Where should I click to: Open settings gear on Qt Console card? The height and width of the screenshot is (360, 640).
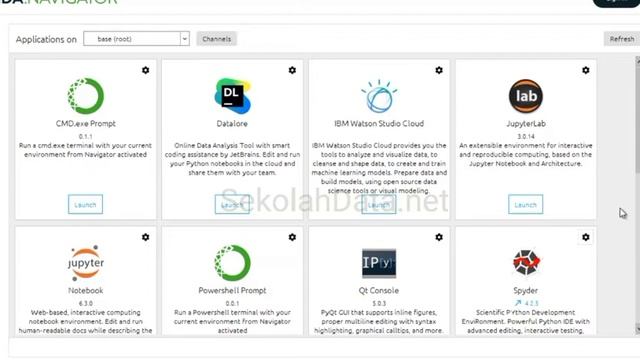pyautogui.click(x=439, y=237)
